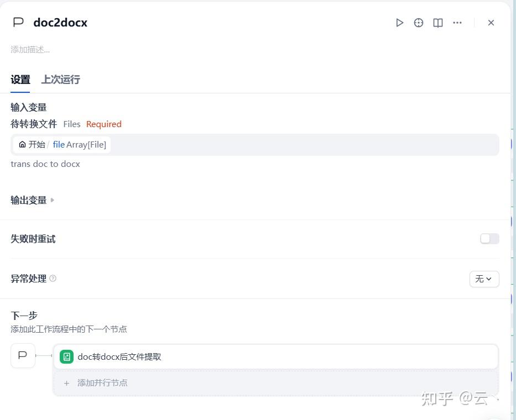Screen dimensions: 516x420
Task: Click the question mark beside 异常处理
Action: point(53,279)
